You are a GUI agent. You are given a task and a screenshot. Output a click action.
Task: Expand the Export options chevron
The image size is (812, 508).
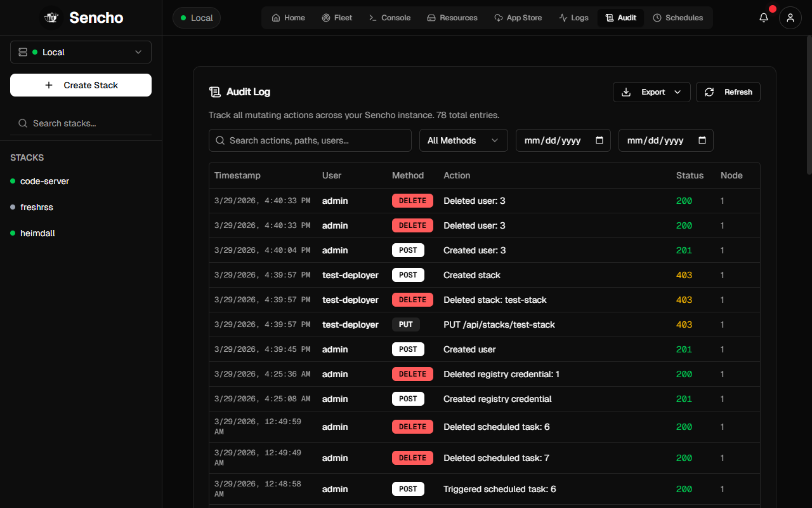pyautogui.click(x=678, y=92)
